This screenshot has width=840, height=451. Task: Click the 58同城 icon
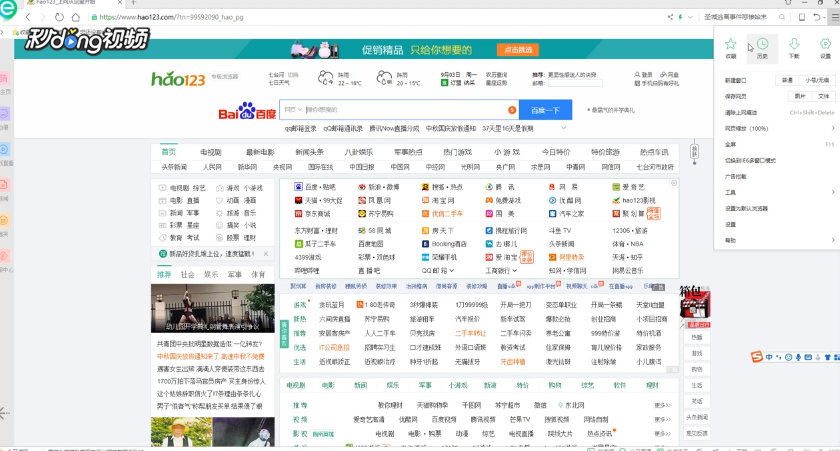click(362, 231)
